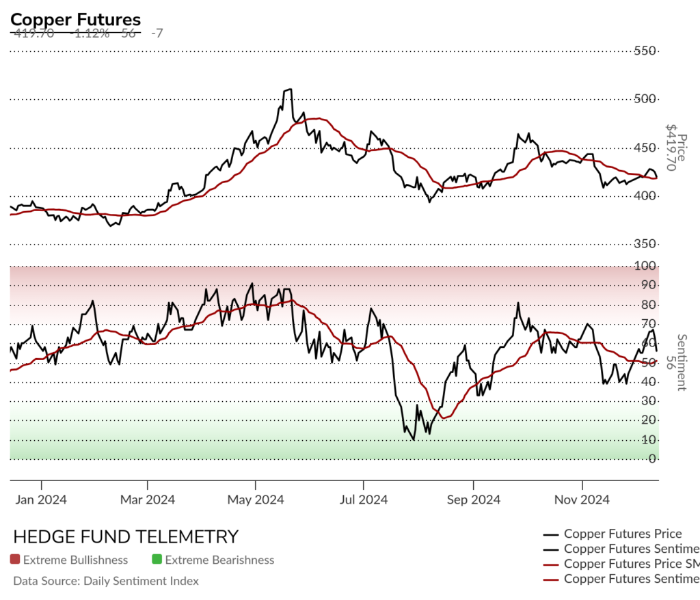Screen dimensions: 700x600
Task: Click the Sentiment 56 axis title
Action: (676, 362)
